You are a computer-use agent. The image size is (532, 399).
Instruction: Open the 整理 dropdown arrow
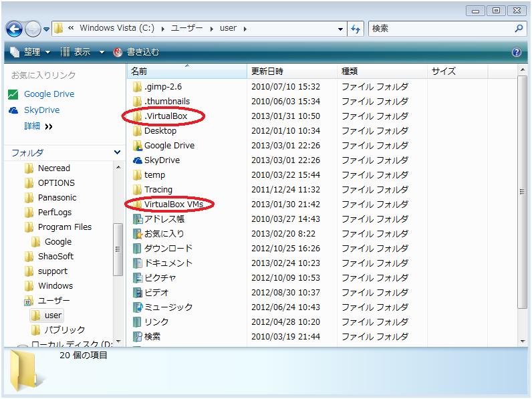point(48,52)
